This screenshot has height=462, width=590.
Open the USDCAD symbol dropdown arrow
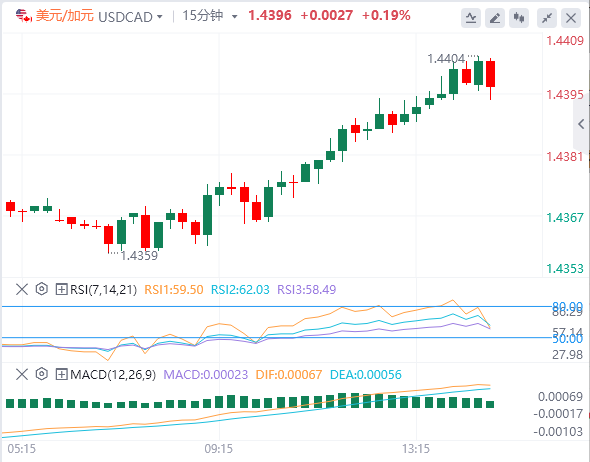coord(160,17)
